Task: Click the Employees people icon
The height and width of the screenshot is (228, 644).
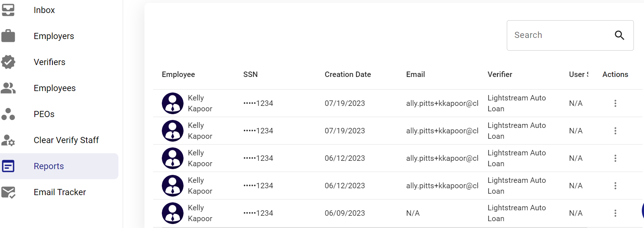Action: 8,88
